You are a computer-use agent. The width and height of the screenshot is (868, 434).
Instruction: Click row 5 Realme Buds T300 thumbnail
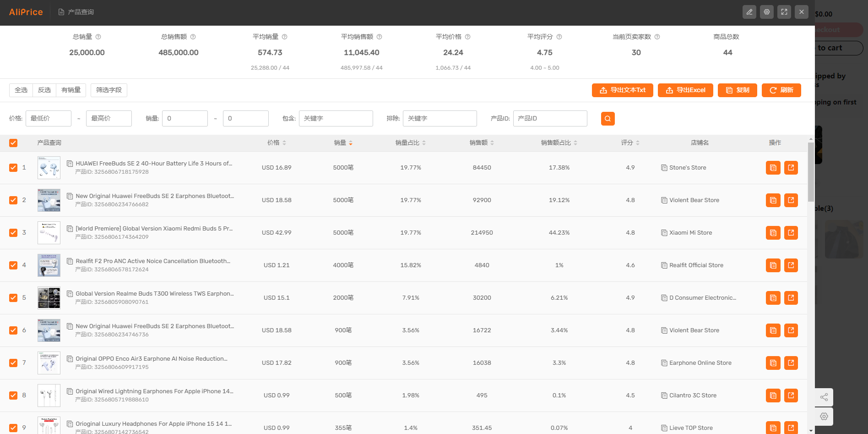click(x=49, y=298)
